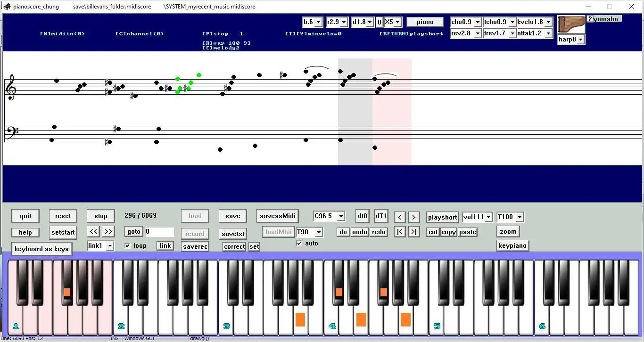644x342 pixels.
Task: Click the double right arrow forward button
Action: [x=108, y=231]
